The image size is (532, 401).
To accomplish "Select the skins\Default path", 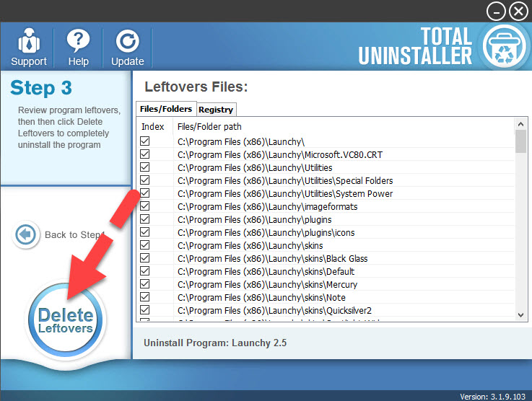I will 266,271.
